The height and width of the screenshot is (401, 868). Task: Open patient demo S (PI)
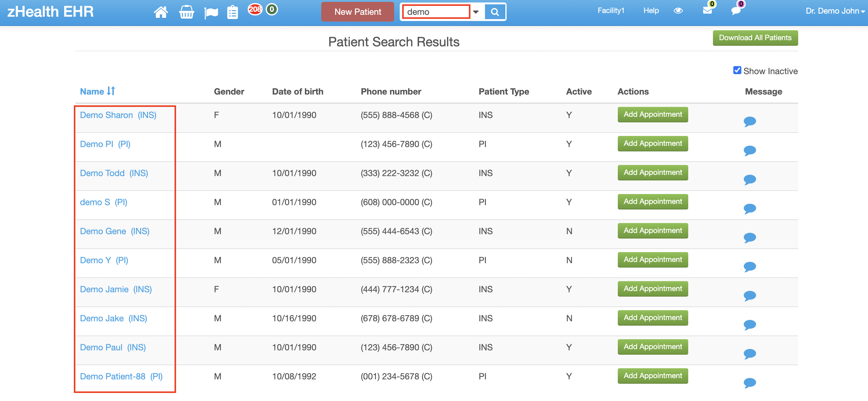point(103,202)
